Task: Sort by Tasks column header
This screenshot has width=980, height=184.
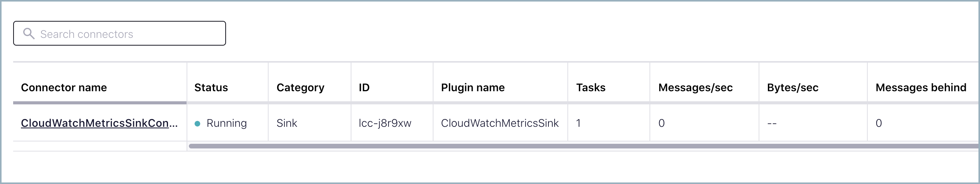Action: click(591, 87)
